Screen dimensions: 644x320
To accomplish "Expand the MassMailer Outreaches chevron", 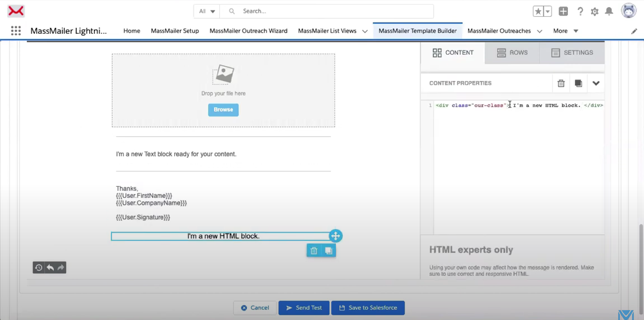I will coord(539,31).
